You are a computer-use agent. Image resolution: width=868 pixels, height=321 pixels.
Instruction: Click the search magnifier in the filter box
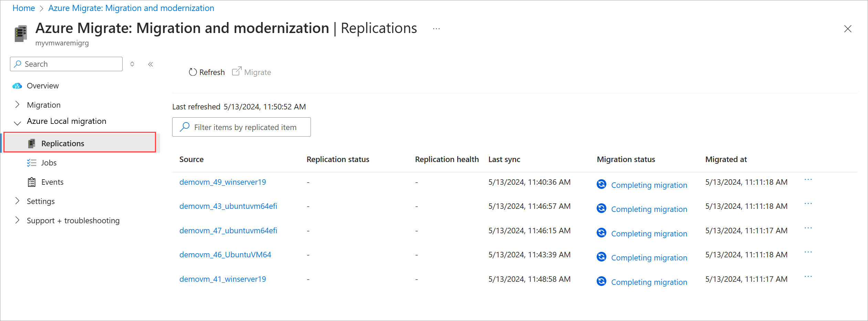tap(185, 127)
